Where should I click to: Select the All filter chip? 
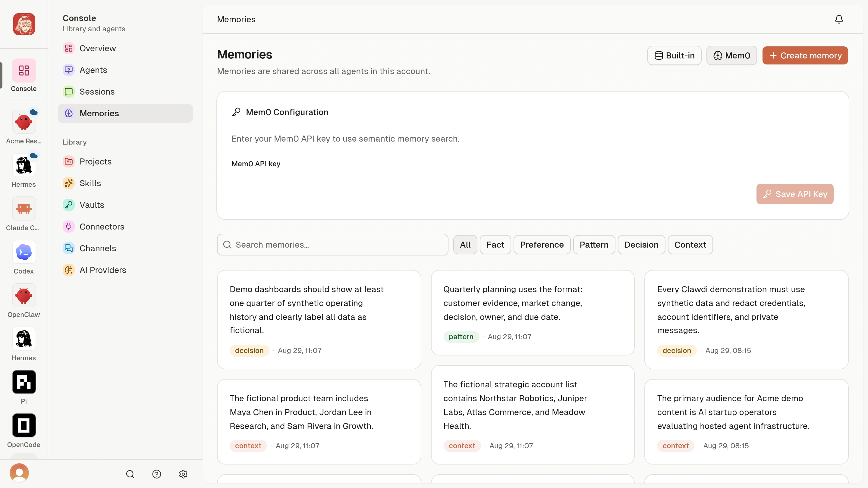[x=465, y=245]
